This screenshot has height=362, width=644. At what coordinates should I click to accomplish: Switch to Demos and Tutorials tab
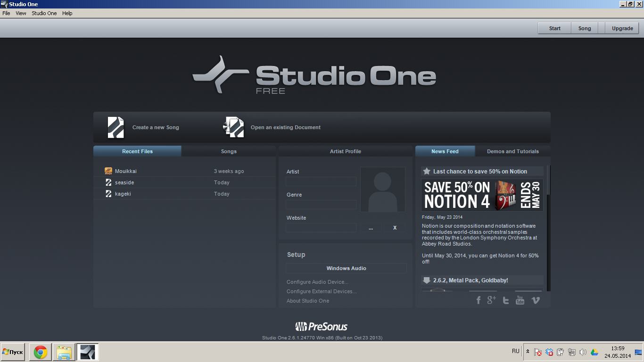pos(513,151)
